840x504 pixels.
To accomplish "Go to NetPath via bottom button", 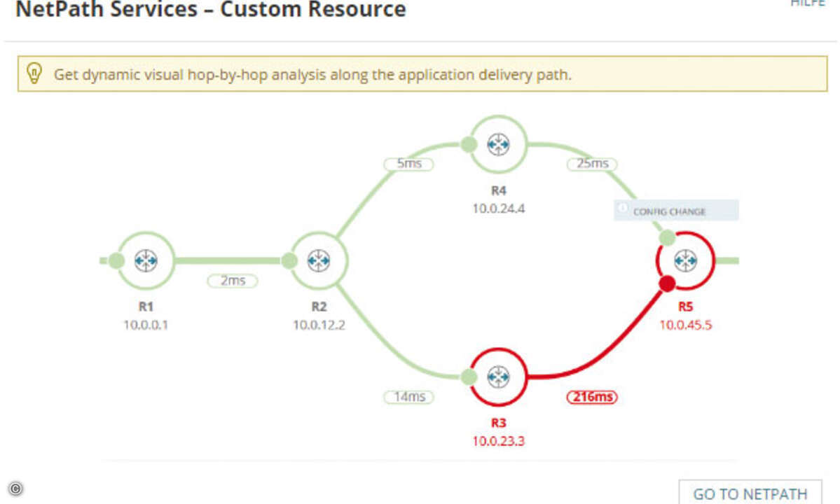I will point(750,493).
